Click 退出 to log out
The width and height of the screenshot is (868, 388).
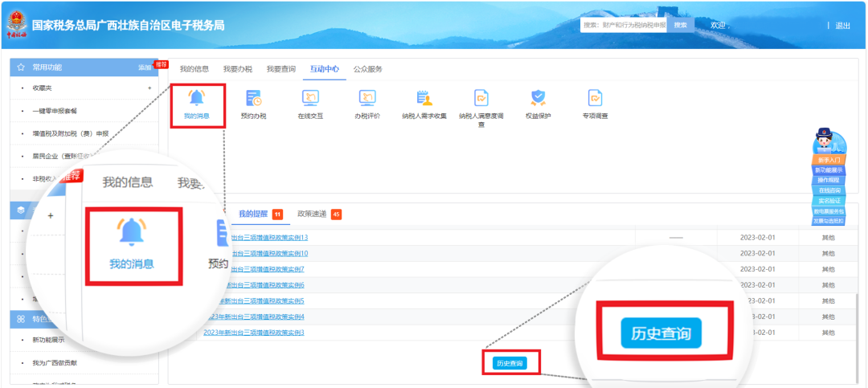tap(842, 26)
